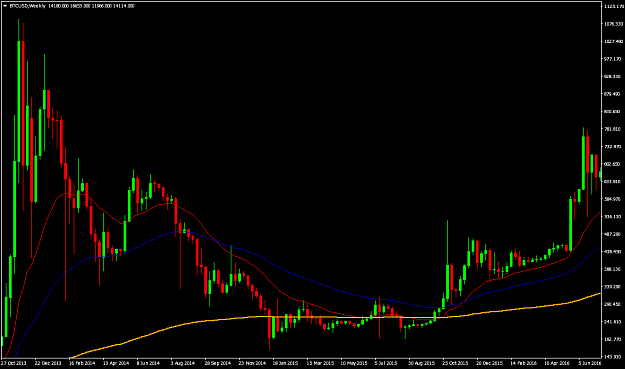Select the 23 Nov 2014 date label
Viewport: 625px width, 369px height.
(x=252, y=363)
